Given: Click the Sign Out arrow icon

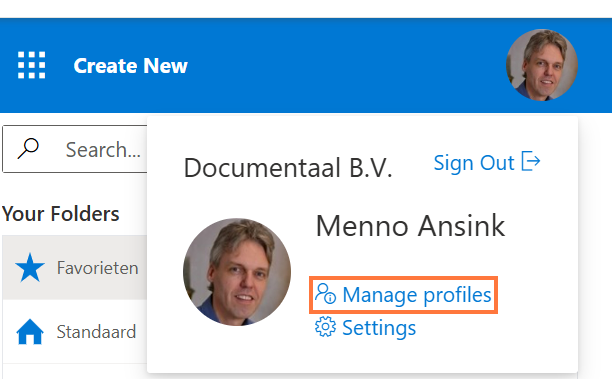Looking at the screenshot, I should pos(531,161).
